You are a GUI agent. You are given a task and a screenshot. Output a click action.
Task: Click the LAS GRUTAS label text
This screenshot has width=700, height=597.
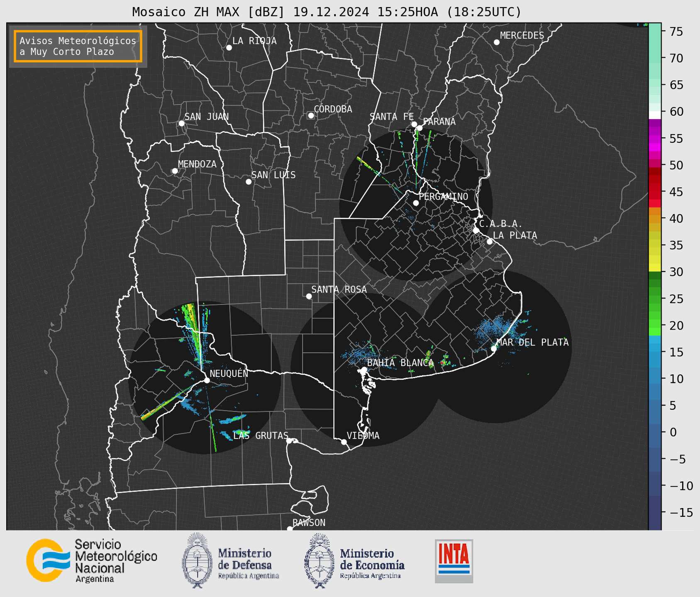[261, 436]
